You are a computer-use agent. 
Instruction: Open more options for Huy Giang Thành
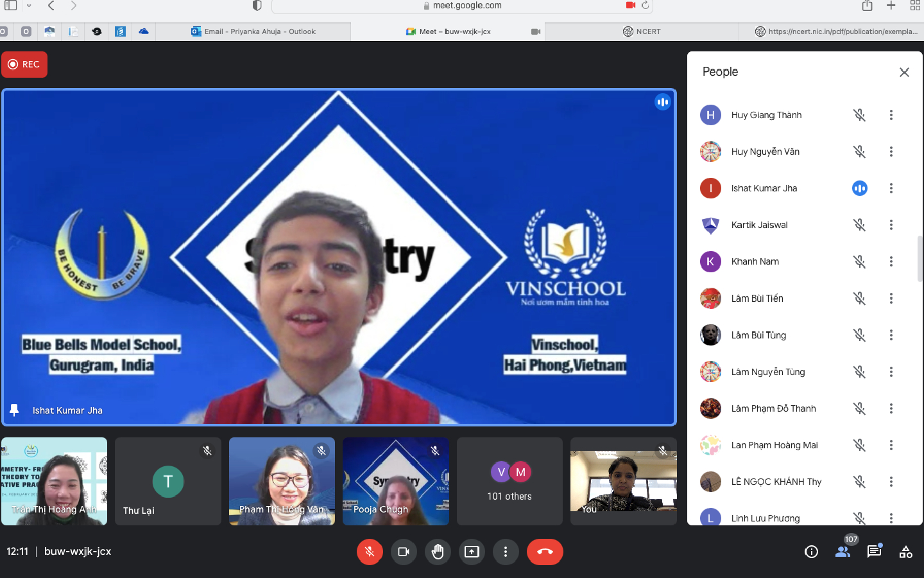click(891, 115)
